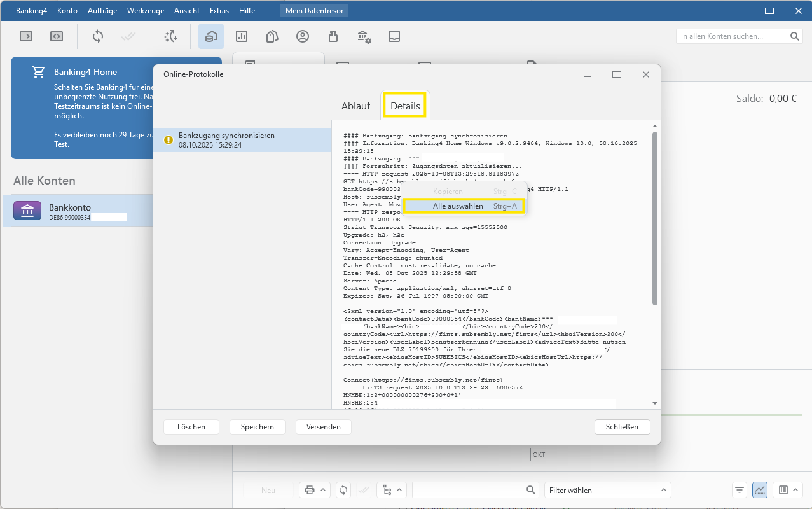The width and height of the screenshot is (812, 509).
Task: Select the 'Bankzugang synchronisieren' protocol entry
Action: [x=242, y=140]
